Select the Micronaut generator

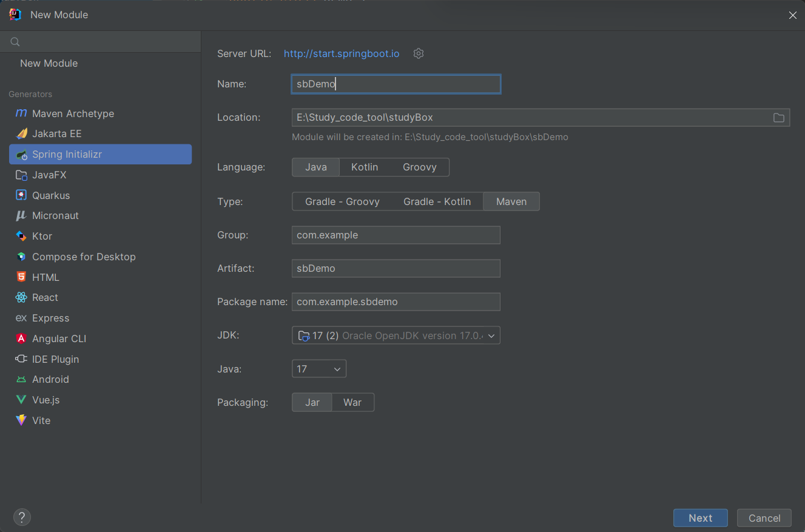point(100,215)
